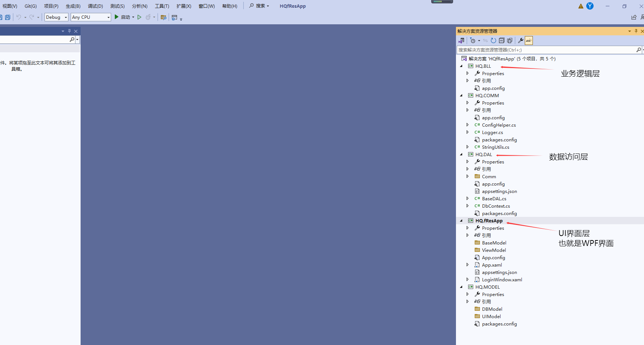Collapse the HQ.COMM project node

(x=461, y=96)
